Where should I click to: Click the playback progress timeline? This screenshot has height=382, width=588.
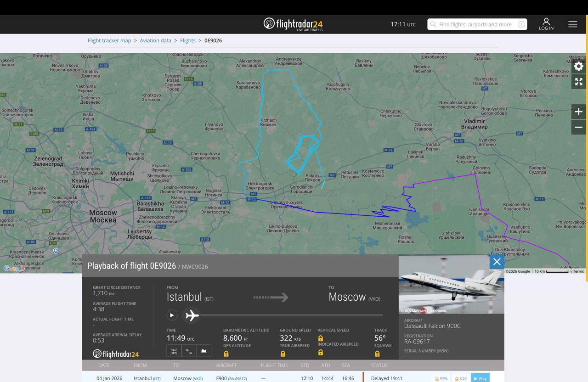click(x=284, y=315)
